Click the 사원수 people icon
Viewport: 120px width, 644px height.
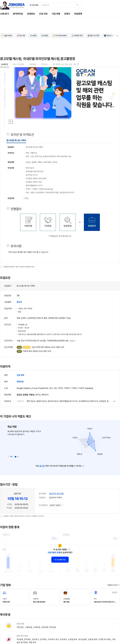pos(4,593)
